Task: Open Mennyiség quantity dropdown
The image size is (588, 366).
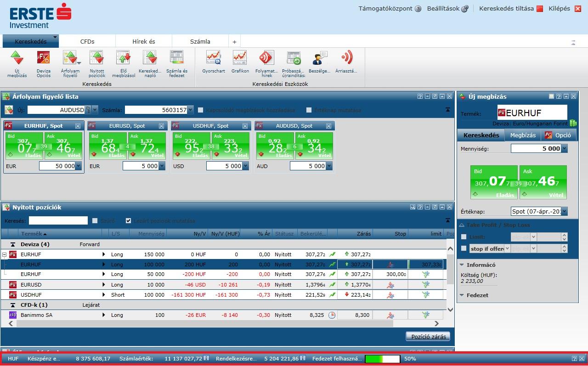Action: [564, 149]
